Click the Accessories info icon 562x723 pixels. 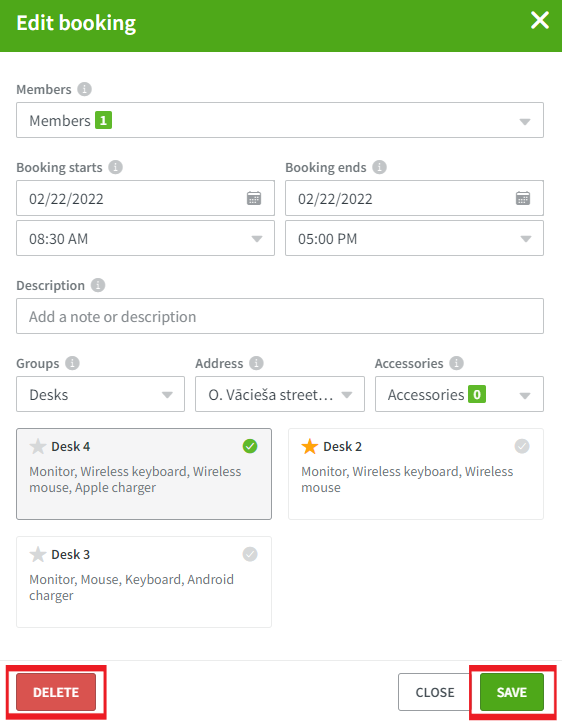[456, 363]
